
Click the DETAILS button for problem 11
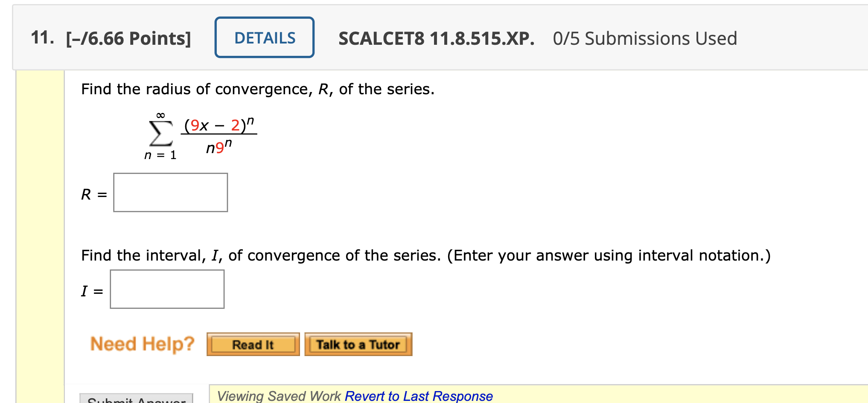pyautogui.click(x=264, y=38)
